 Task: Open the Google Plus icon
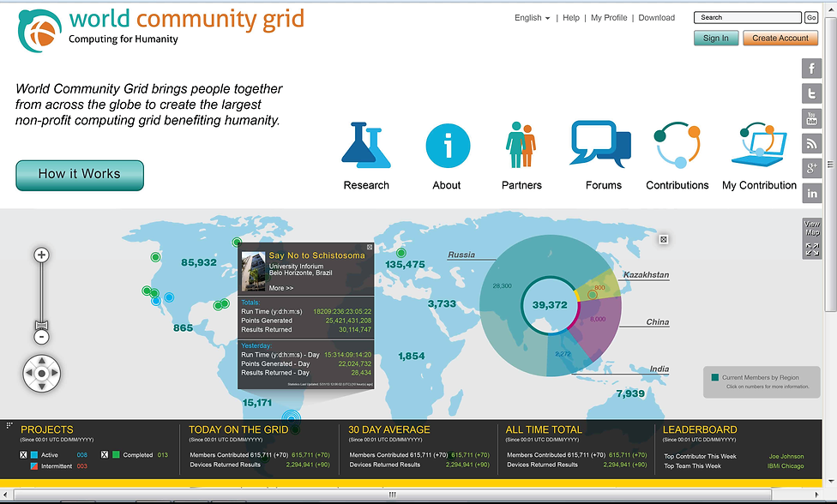point(811,168)
